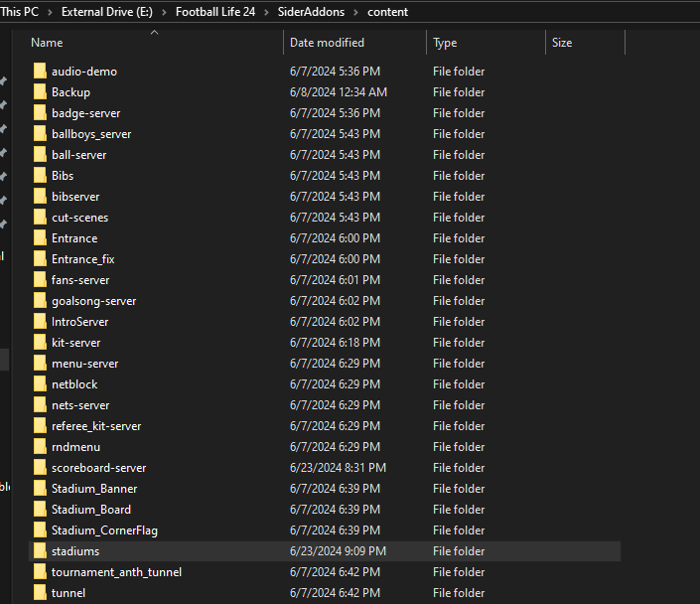Select the Stadium_CornerFlag folder name
The width and height of the screenshot is (700, 604).
pos(104,530)
